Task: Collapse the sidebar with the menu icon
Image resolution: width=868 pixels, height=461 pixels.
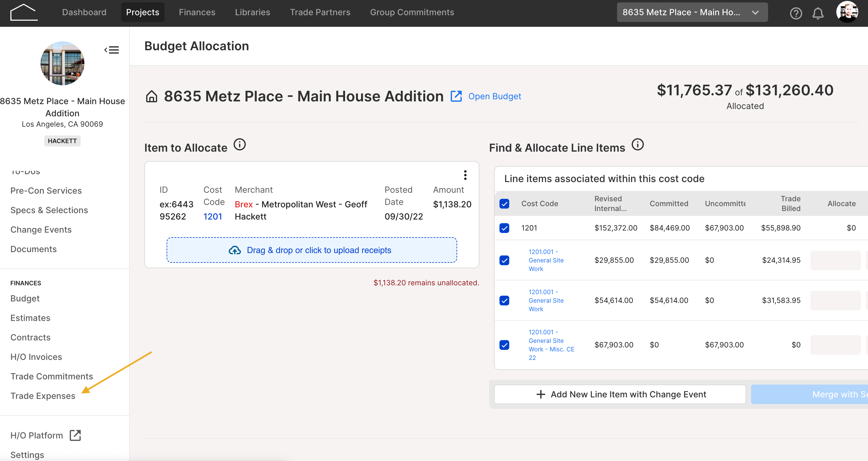Action: tap(111, 50)
